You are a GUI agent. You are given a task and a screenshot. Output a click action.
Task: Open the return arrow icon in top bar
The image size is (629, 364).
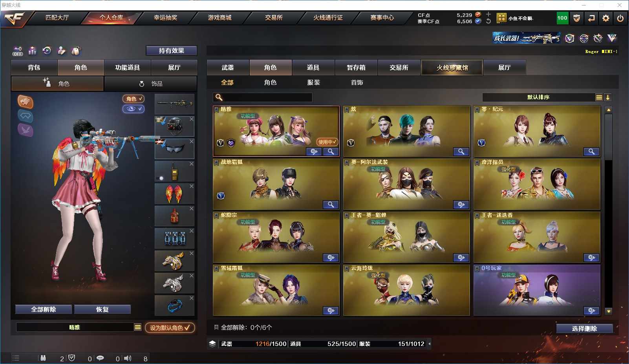point(591,18)
